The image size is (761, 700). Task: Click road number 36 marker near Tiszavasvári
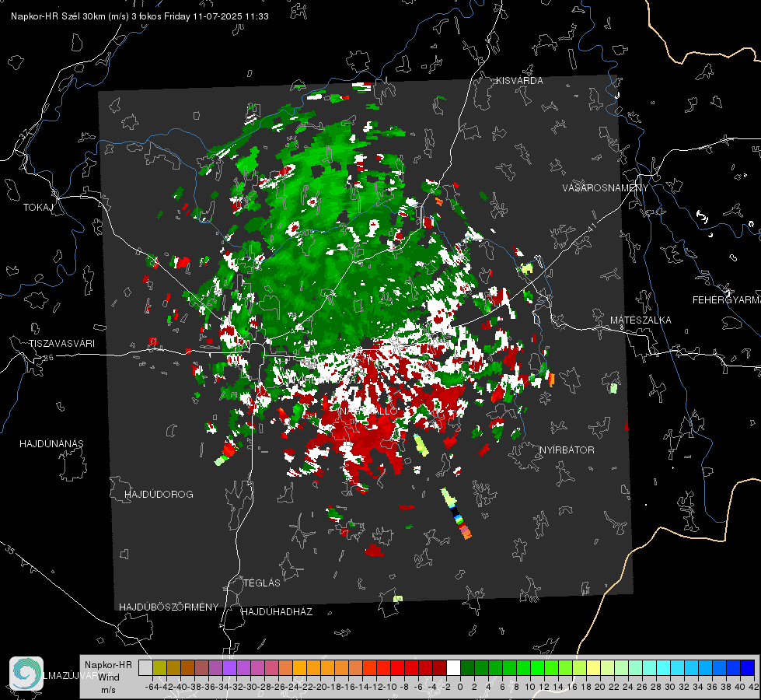click(x=48, y=358)
